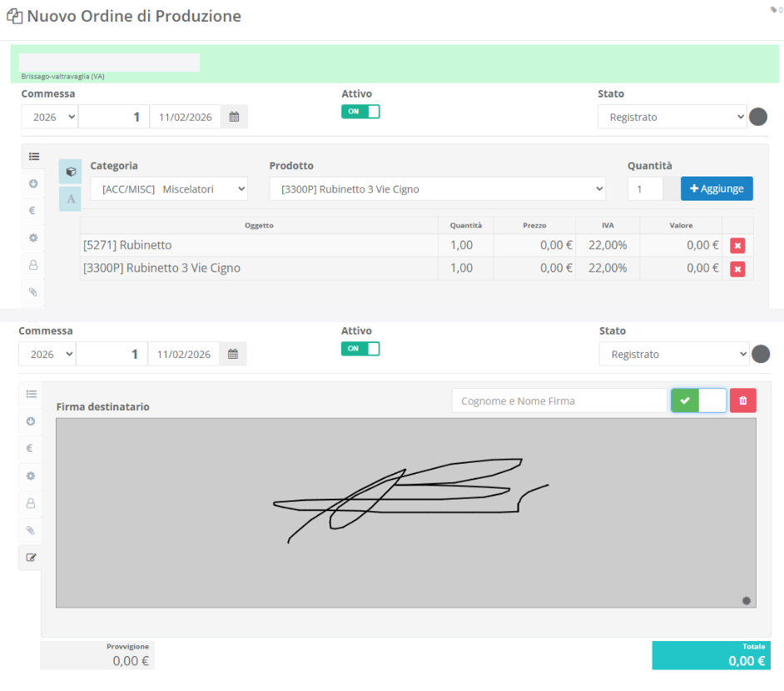Open the Categoria dropdown showing Miscelatori
The height and width of the screenshot is (691, 784).
pyautogui.click(x=169, y=189)
